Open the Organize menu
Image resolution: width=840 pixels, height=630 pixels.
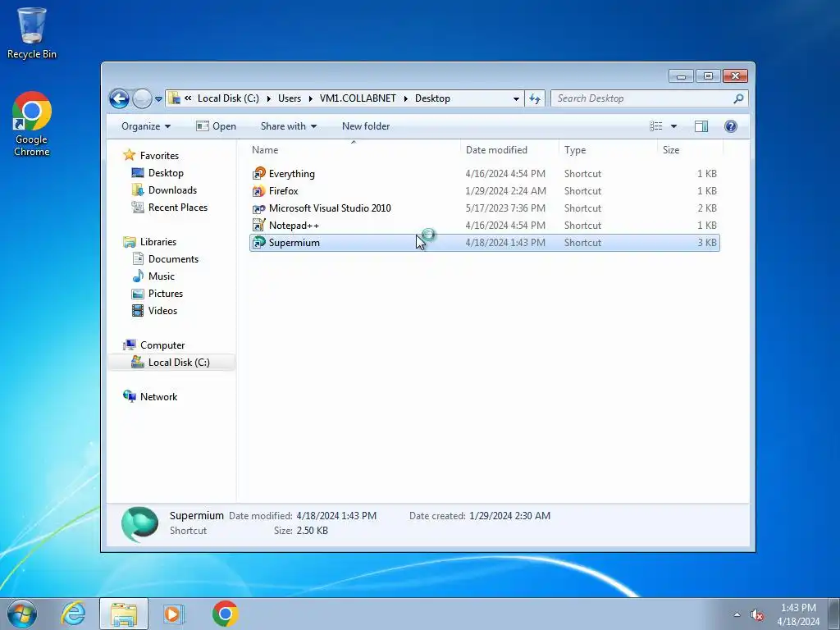point(146,126)
